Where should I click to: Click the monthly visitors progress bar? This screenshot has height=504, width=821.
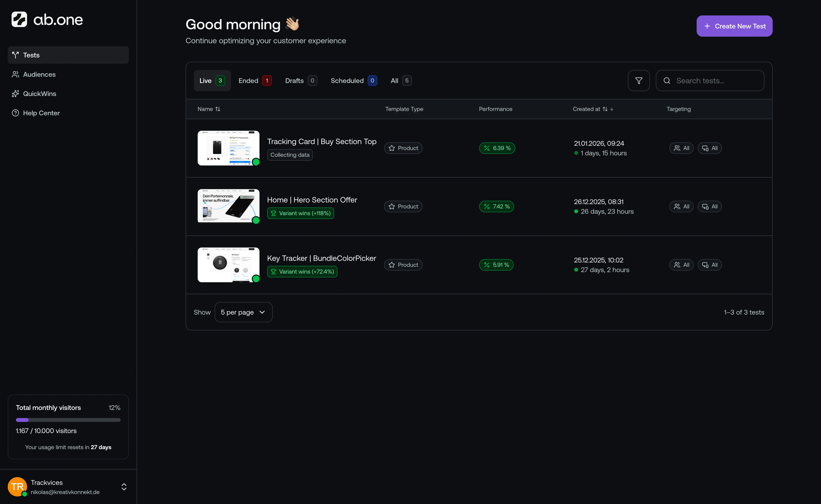coord(68,420)
